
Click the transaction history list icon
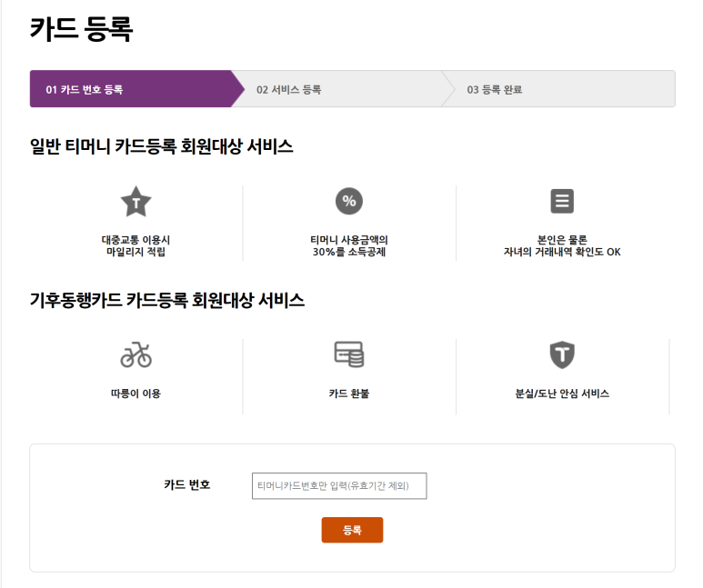[x=562, y=201]
